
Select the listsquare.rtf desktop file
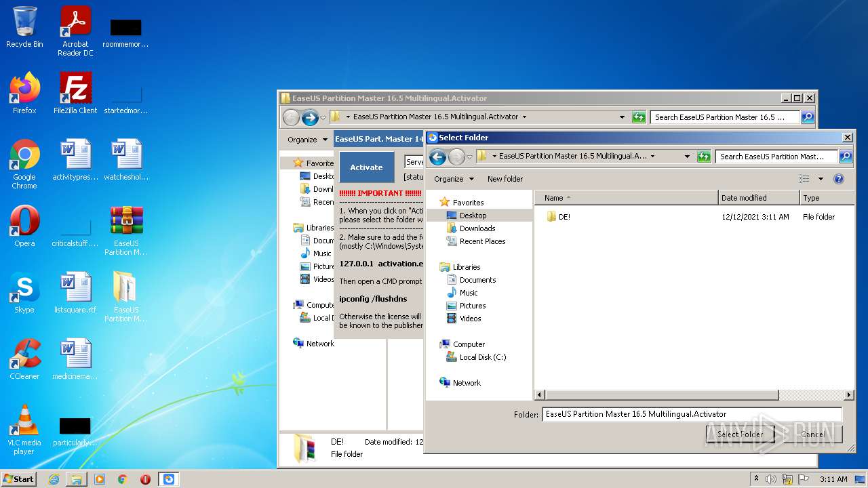tap(75, 293)
